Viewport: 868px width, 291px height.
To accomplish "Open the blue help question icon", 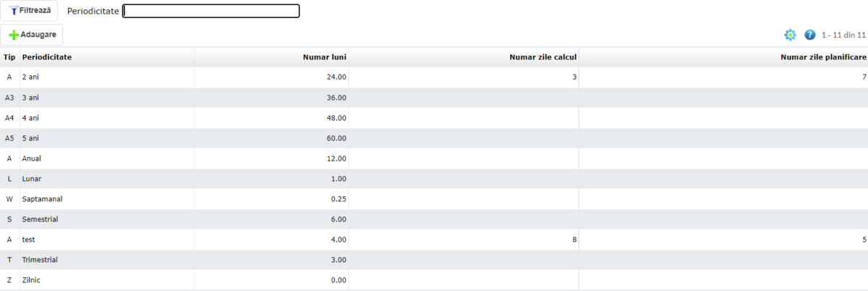I will coord(809,35).
